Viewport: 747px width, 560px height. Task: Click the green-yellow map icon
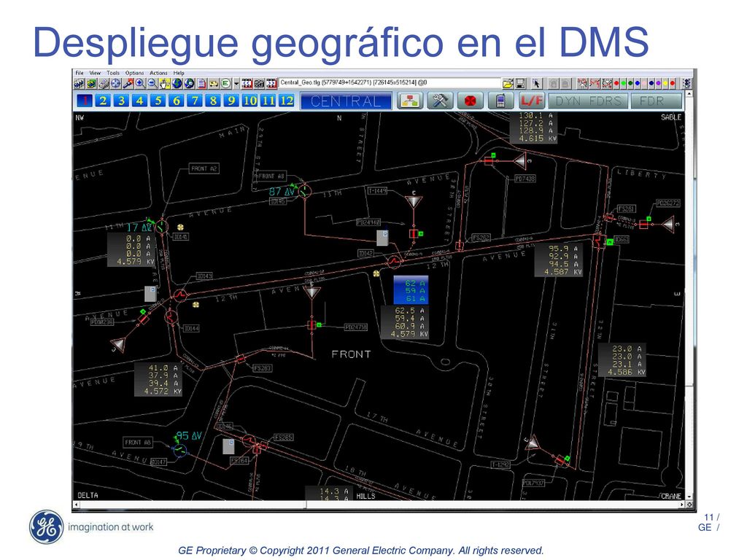(x=91, y=84)
